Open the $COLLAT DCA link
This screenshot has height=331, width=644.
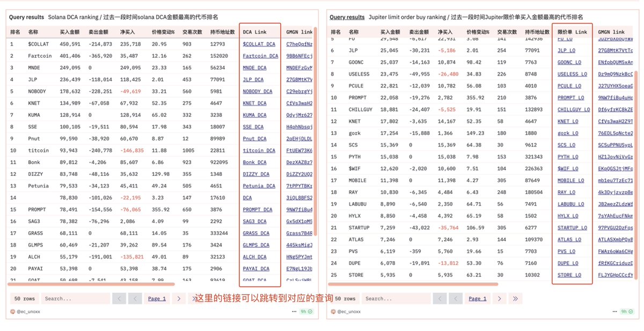pyautogui.click(x=259, y=44)
